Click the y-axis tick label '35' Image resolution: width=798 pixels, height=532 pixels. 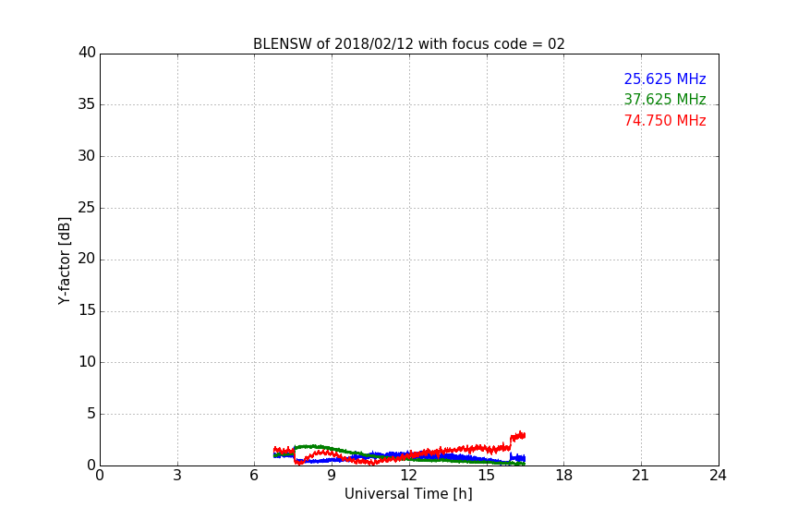[x=87, y=104]
